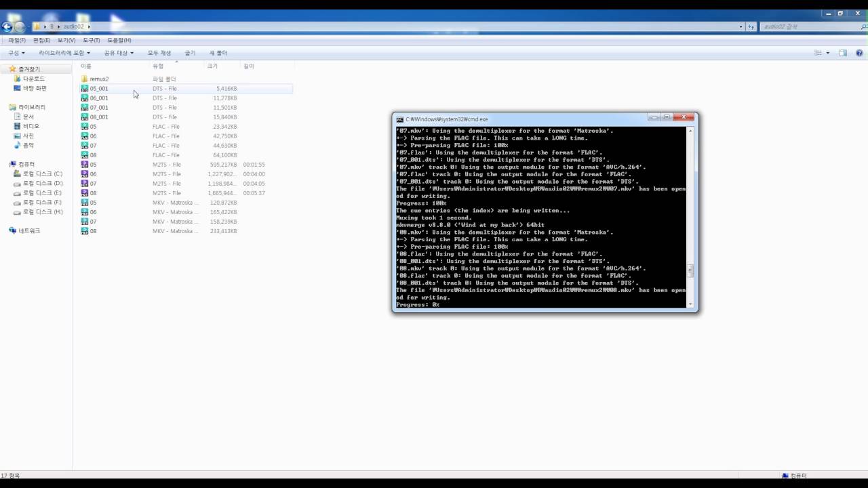868x488 pixels.
Task: Click the 굽기 toolbar button
Action: pyautogui.click(x=190, y=53)
